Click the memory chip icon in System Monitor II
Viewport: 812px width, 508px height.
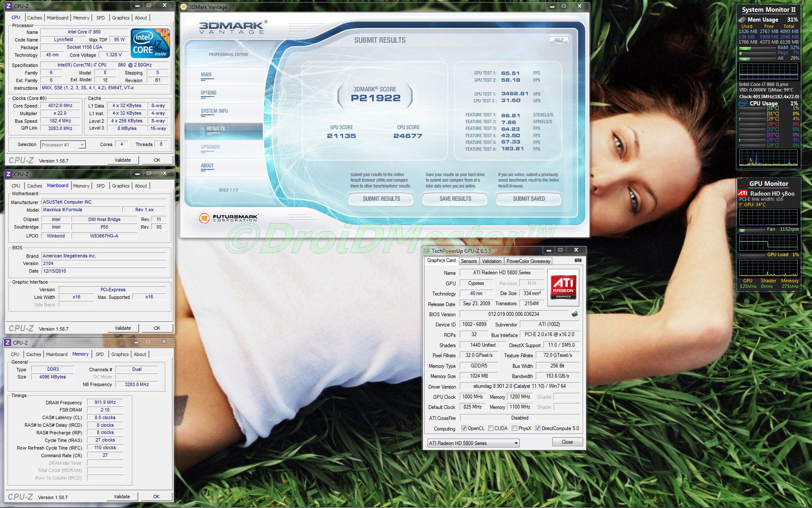click(x=742, y=19)
